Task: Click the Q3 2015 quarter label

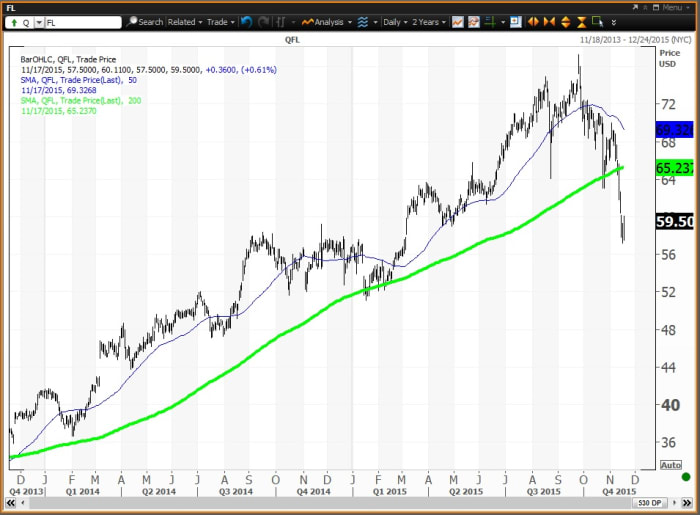Action: 543,491
